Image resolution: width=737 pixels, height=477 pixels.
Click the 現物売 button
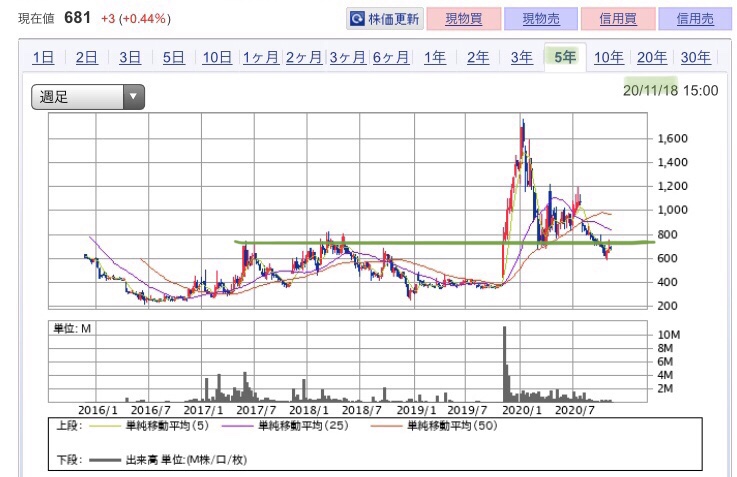tap(541, 19)
